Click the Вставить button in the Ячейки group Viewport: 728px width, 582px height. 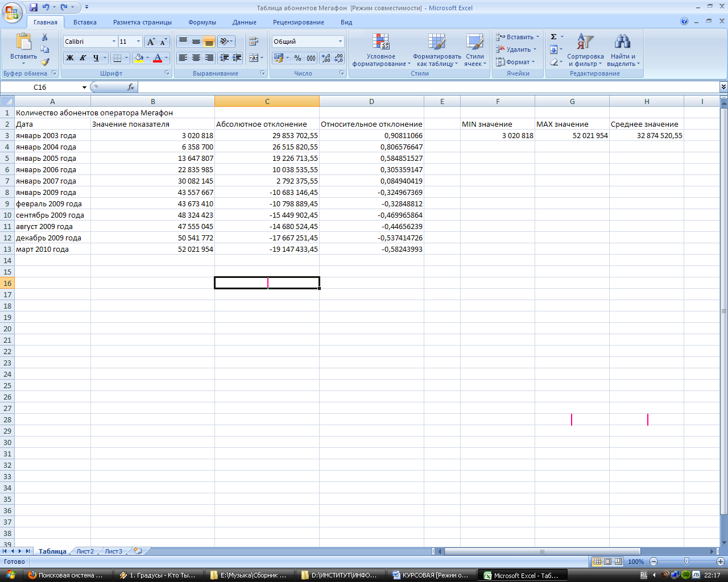518,37
